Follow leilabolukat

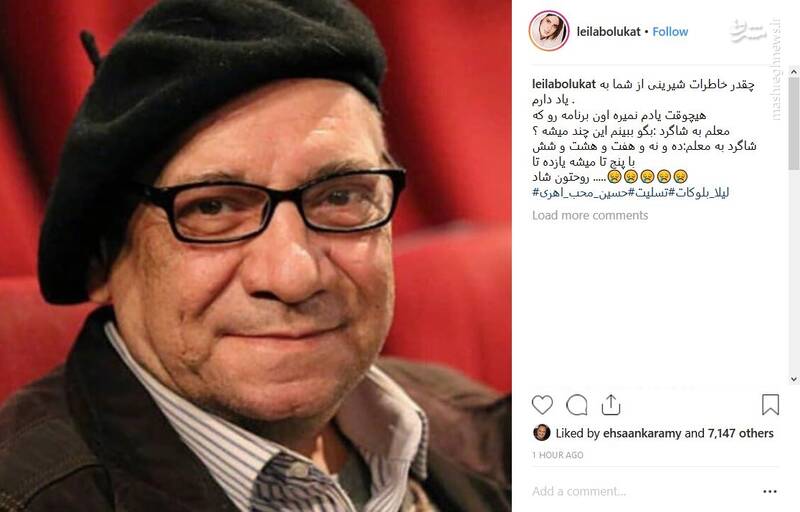pos(670,32)
